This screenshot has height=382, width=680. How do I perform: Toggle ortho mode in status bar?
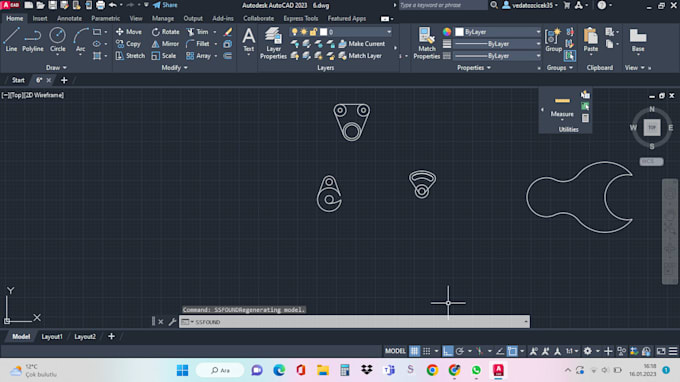[448, 351]
